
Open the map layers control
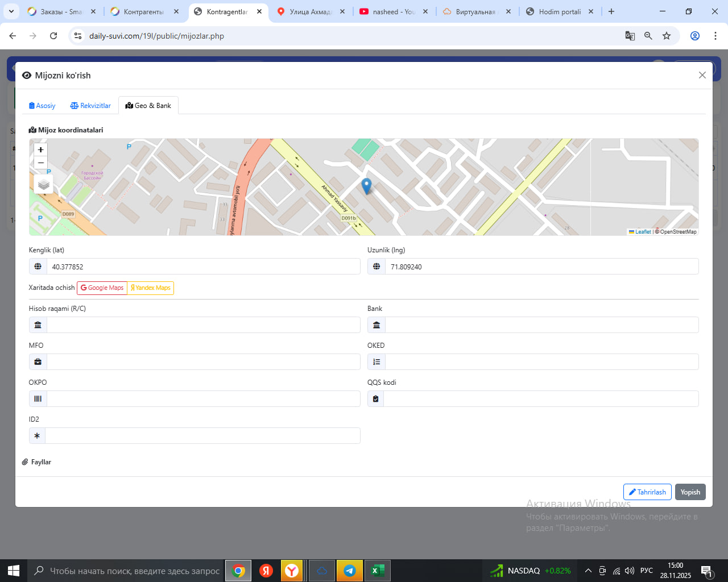(44, 185)
